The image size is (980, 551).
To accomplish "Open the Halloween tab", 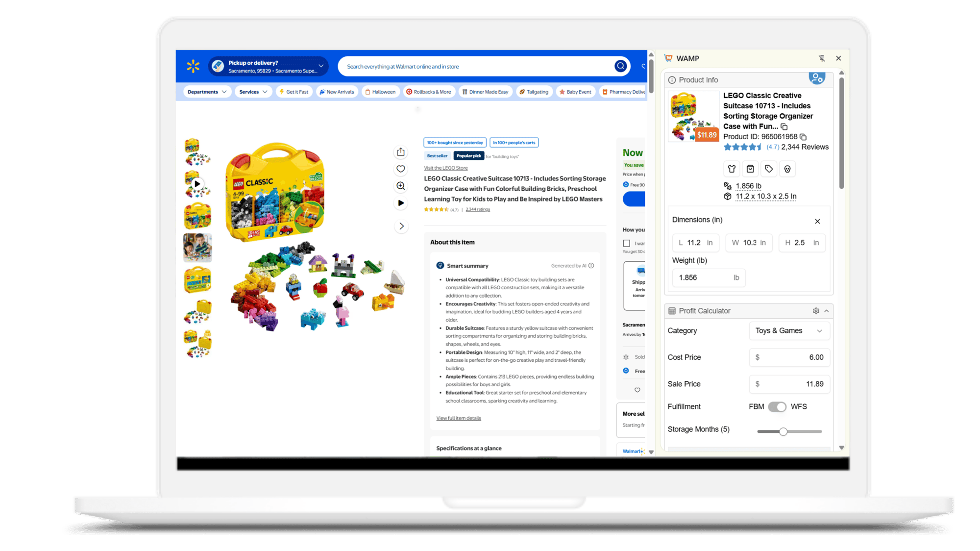I will coord(380,92).
